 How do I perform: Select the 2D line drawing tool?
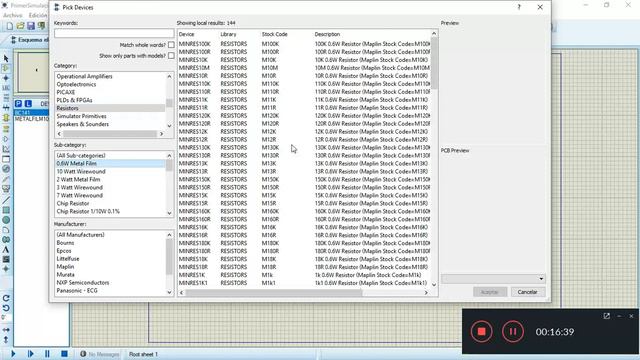[6, 200]
